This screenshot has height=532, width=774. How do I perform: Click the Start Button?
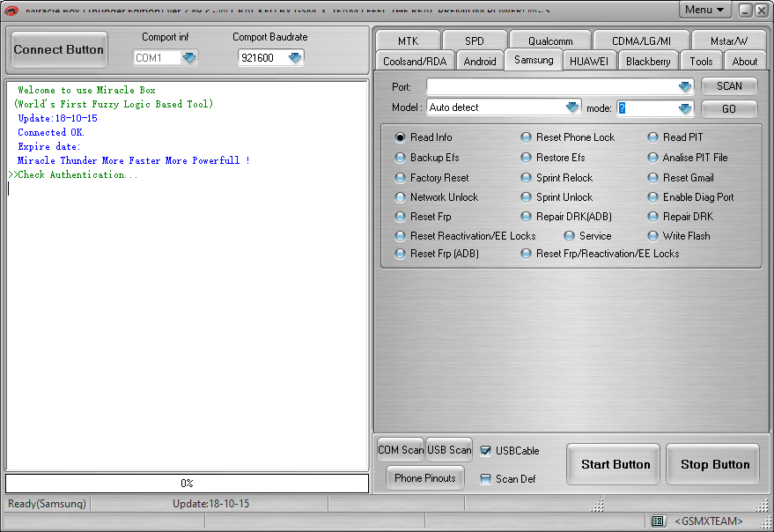coord(612,464)
